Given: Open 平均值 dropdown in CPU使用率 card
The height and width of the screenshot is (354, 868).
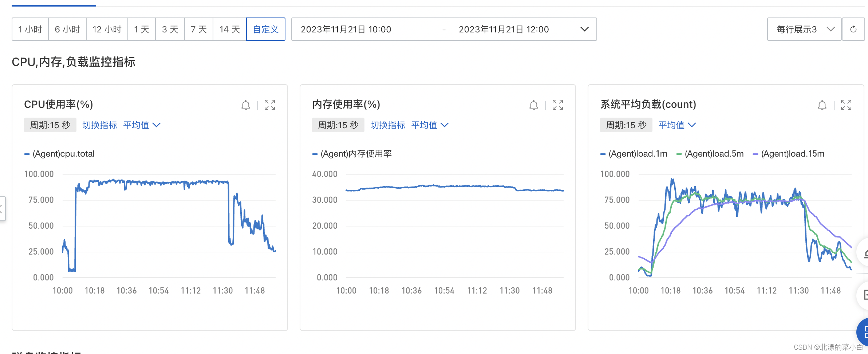Looking at the screenshot, I should [x=142, y=125].
